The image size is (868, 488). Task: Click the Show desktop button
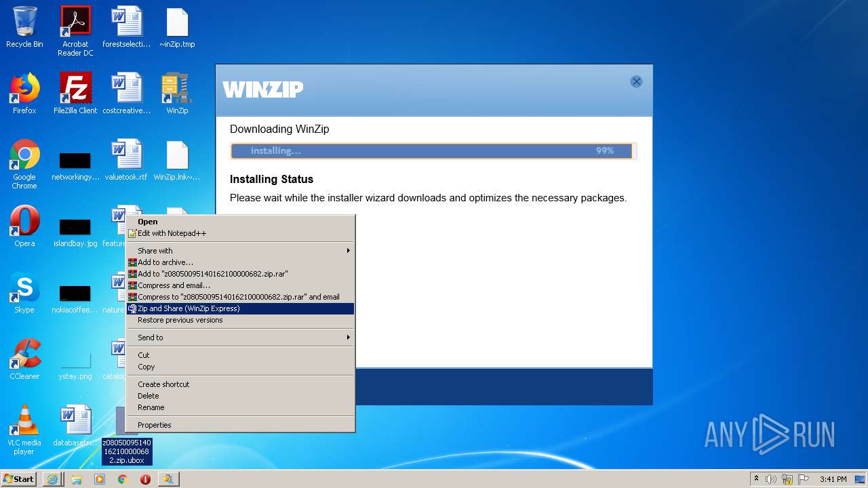(861, 479)
